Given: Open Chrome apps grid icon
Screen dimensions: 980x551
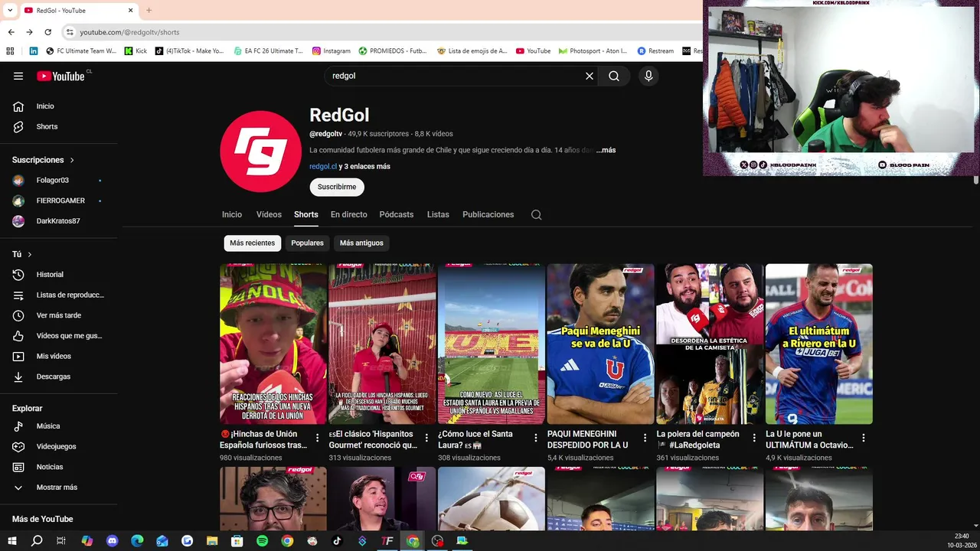Looking at the screenshot, I should [10, 51].
